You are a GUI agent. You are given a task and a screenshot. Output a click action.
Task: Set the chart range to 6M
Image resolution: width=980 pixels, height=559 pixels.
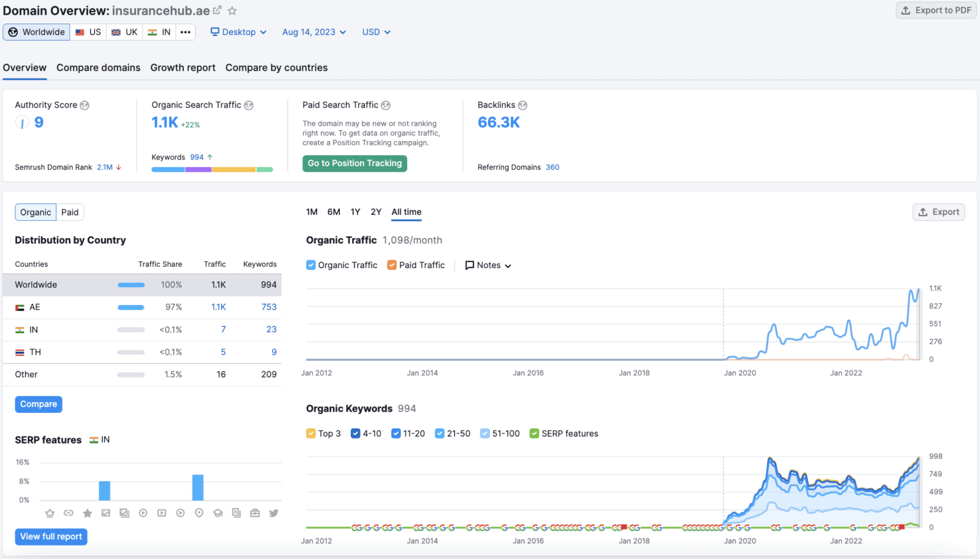coord(334,212)
